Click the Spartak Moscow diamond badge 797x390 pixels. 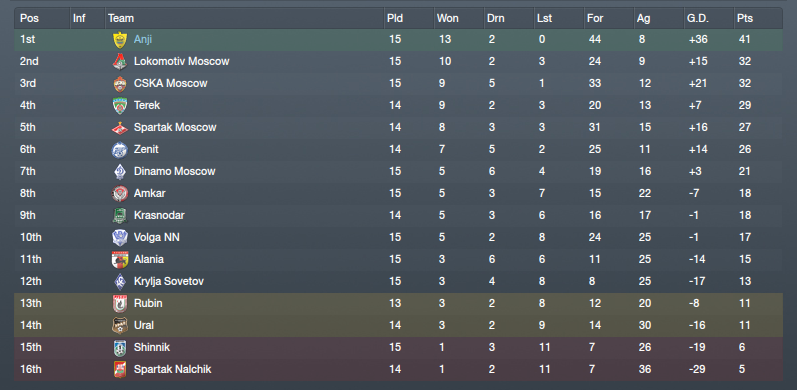[x=120, y=128]
